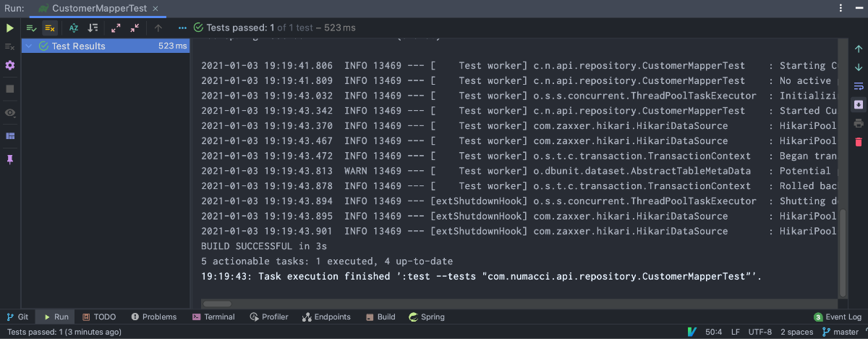Click the Down the Stack Trace arrow

click(859, 67)
